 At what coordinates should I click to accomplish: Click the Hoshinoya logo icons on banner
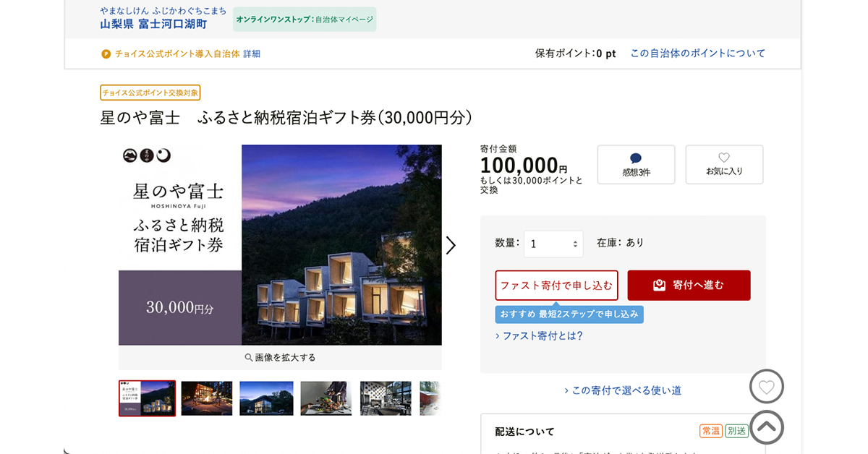(147, 155)
